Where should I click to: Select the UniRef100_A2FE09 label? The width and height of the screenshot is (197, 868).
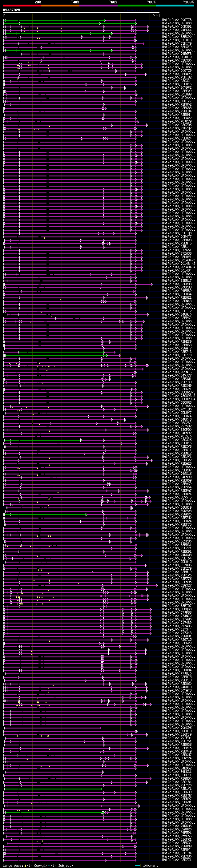point(177,91)
